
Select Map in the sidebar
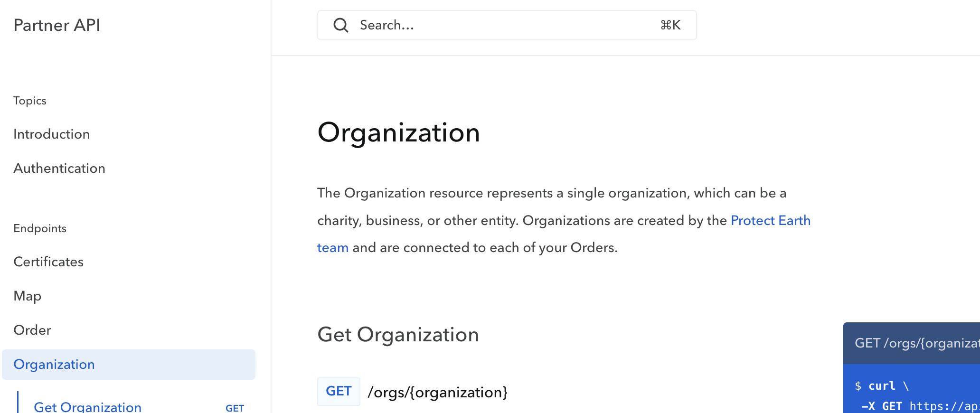[28, 296]
